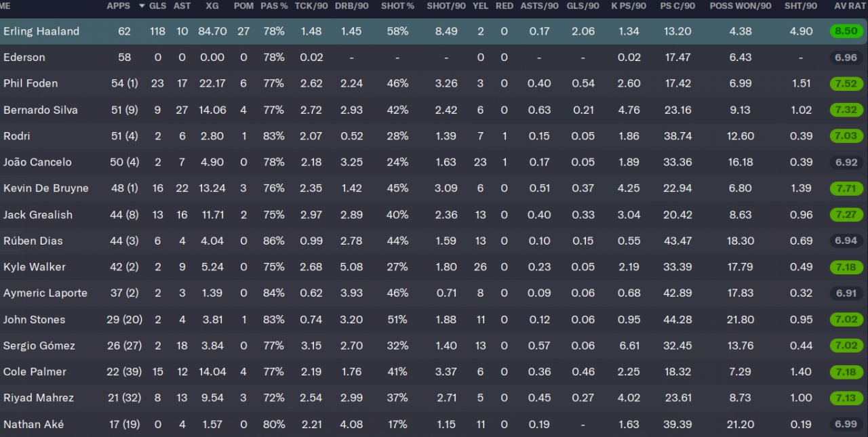
Task: Click Ederson's 6.96 rating badge
Action: click(x=846, y=58)
